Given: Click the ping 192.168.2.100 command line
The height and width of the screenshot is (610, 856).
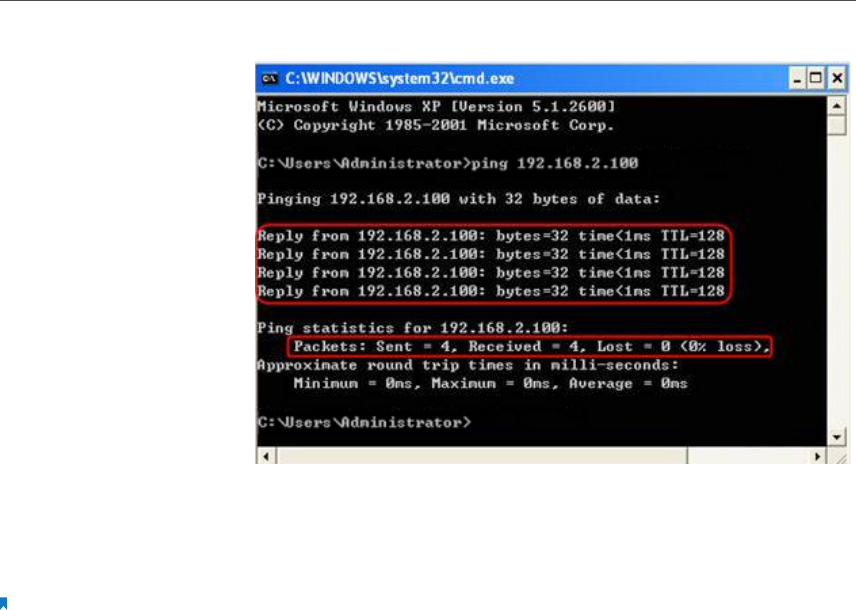Looking at the screenshot, I should pos(448,163).
